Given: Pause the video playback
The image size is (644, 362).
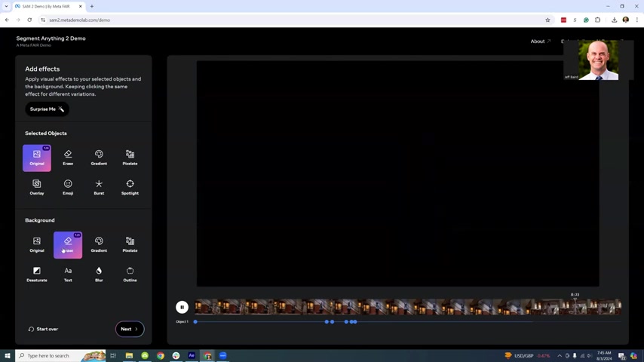Looking at the screenshot, I should coord(182,307).
